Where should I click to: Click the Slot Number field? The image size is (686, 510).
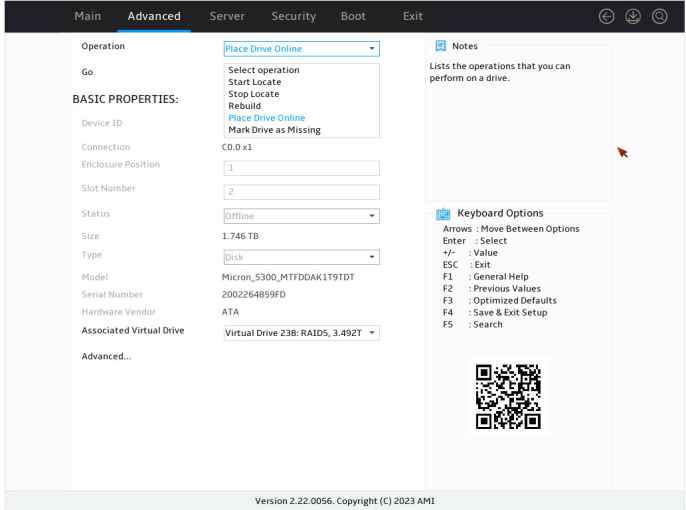tap(301, 192)
